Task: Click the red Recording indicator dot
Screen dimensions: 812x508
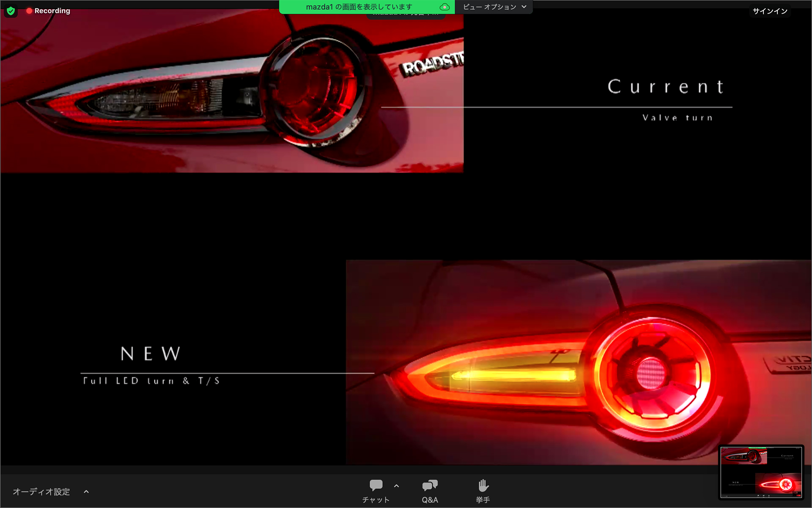Action: point(29,11)
